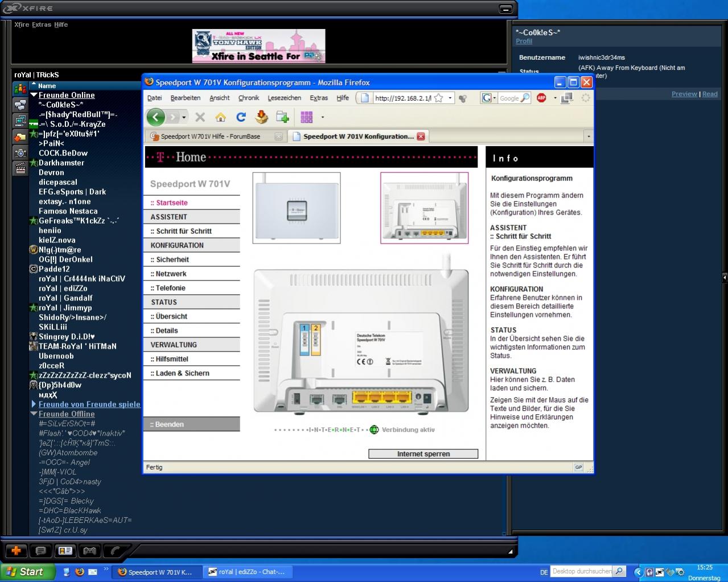Select friend Darkhamster in Xfire list
This screenshot has width=728, height=582.
(61, 163)
